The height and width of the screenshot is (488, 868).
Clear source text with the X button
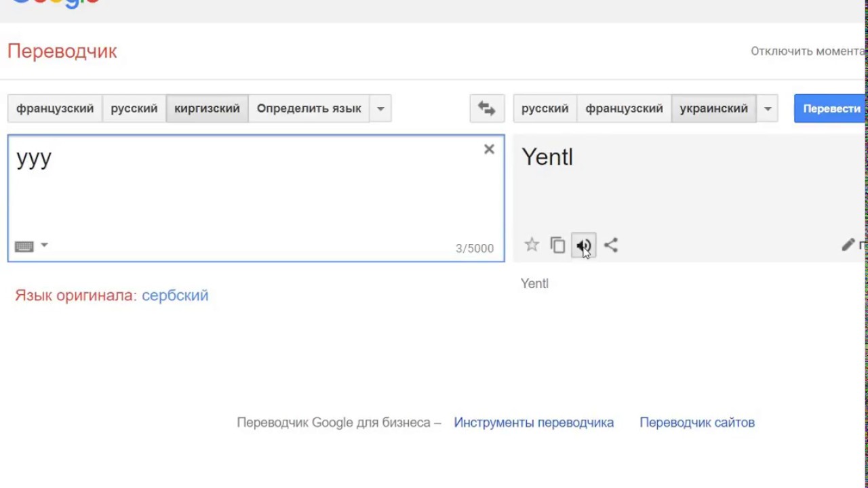click(489, 149)
